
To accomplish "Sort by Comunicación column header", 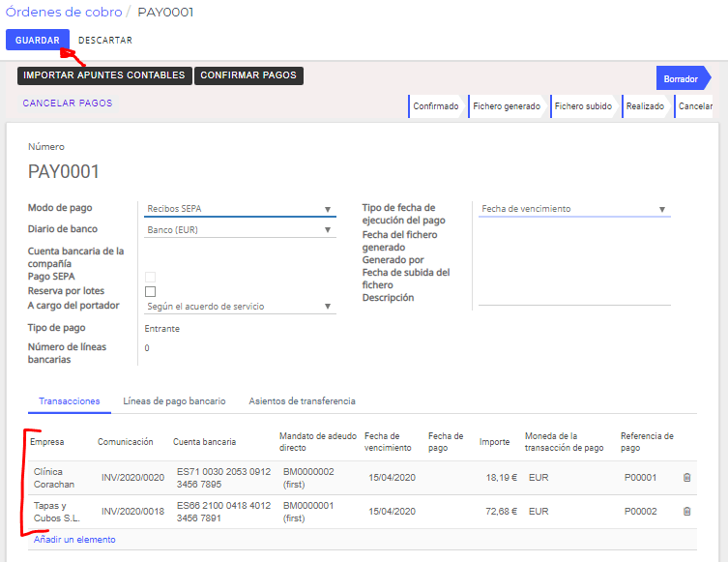I will (x=126, y=442).
